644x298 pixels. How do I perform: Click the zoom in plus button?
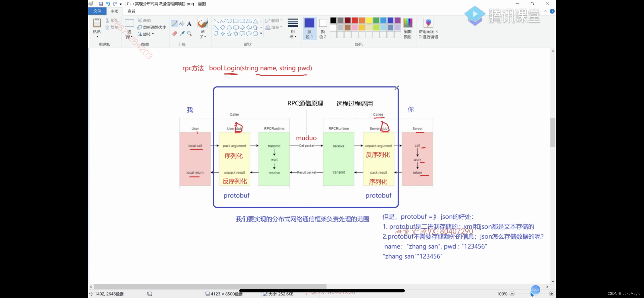pyautogui.click(x=552, y=294)
